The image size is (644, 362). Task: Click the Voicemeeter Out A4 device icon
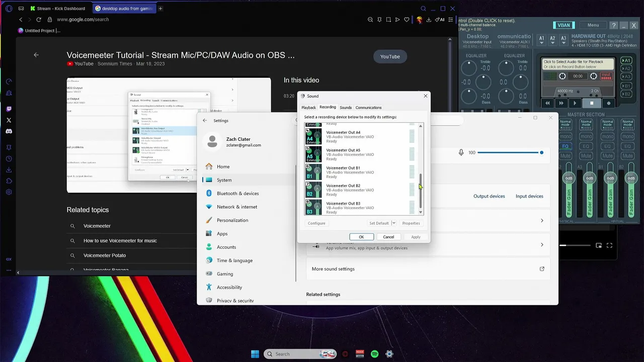click(x=313, y=136)
